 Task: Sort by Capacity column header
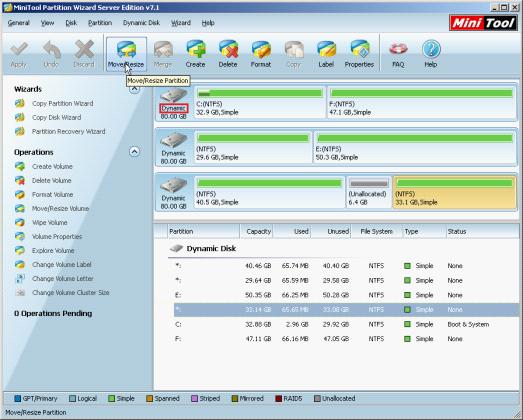(256, 231)
